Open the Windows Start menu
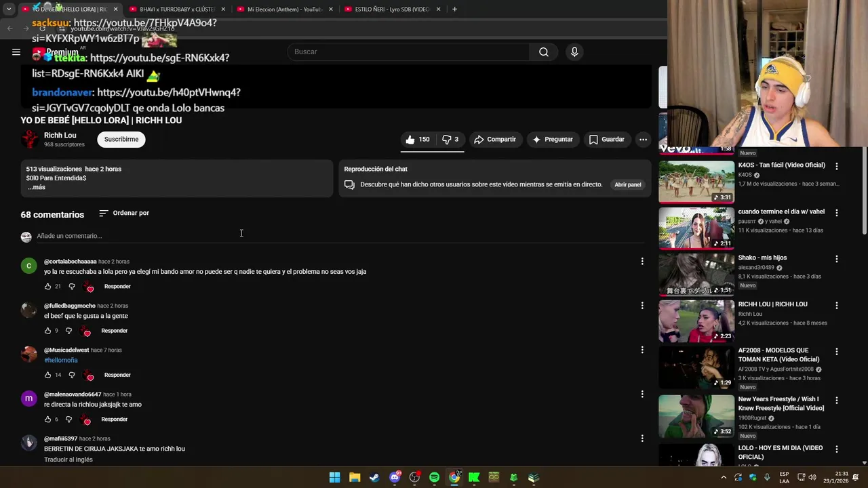The width and height of the screenshot is (868, 488). 334,478
